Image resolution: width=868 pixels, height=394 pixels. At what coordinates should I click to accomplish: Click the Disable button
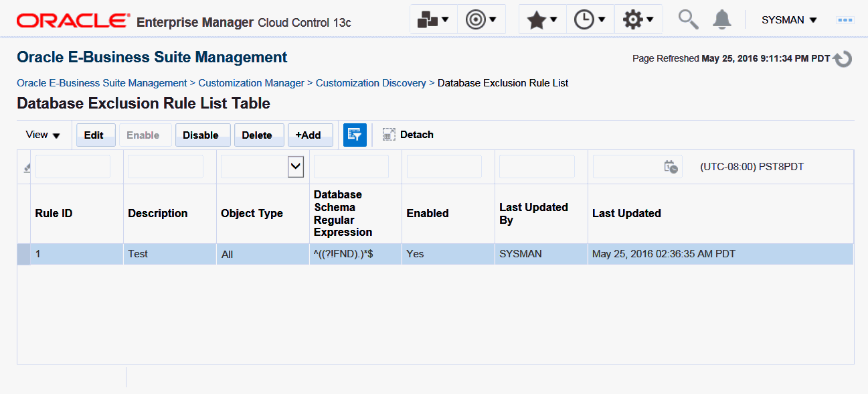coord(203,135)
